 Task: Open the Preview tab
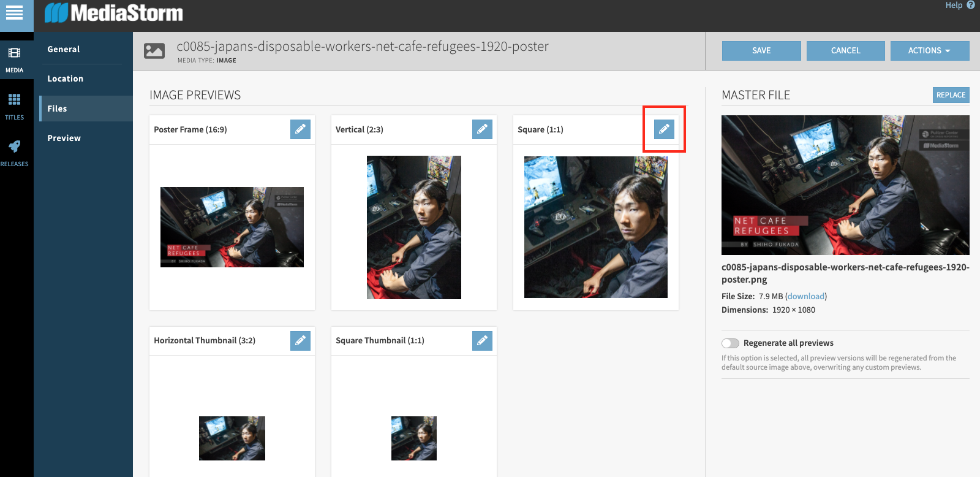point(64,138)
